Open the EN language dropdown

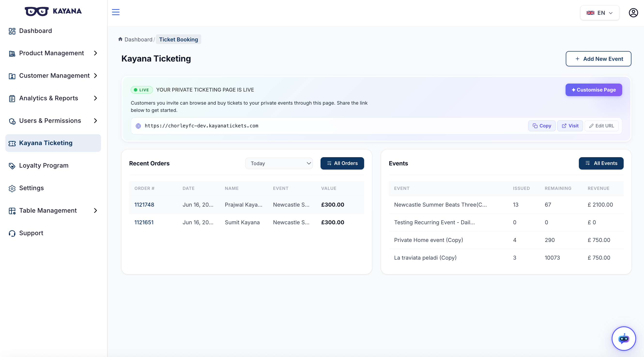coord(599,13)
